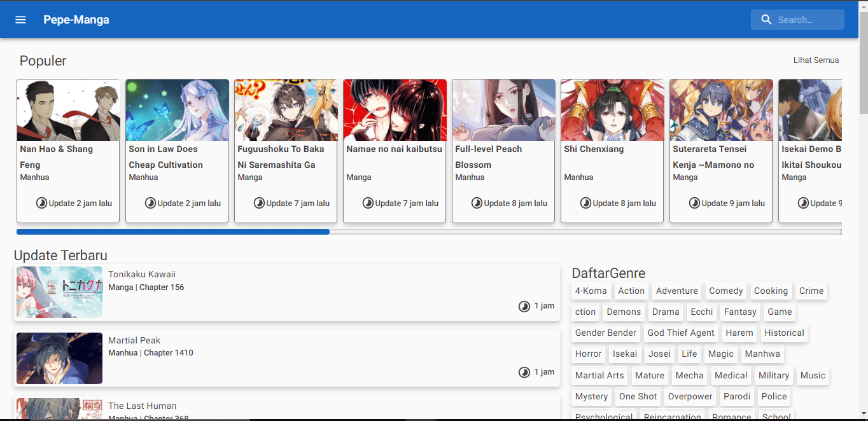This screenshot has width=868, height=421.
Task: Select the Horror genre chip
Action: pyautogui.click(x=589, y=354)
